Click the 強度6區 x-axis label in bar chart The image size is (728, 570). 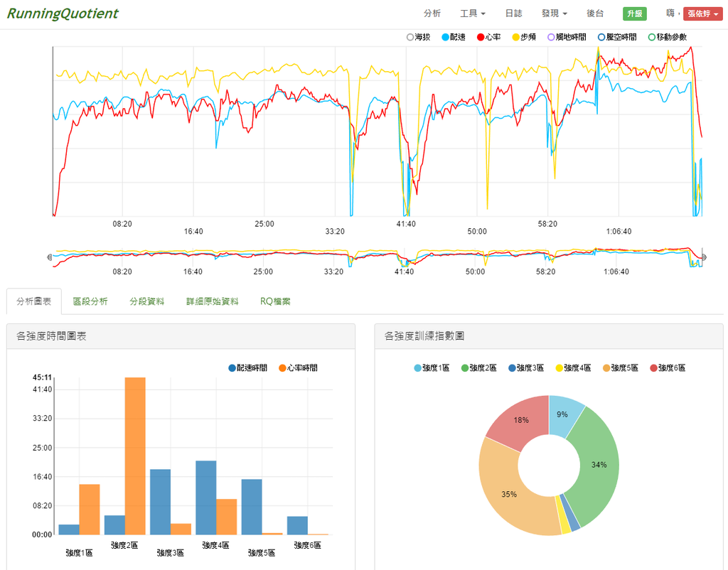pos(307,545)
